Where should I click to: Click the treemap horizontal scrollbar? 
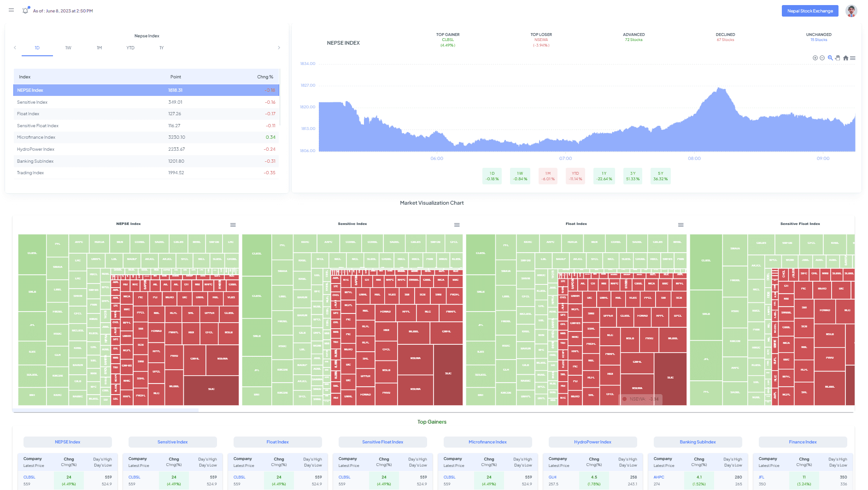(x=106, y=410)
